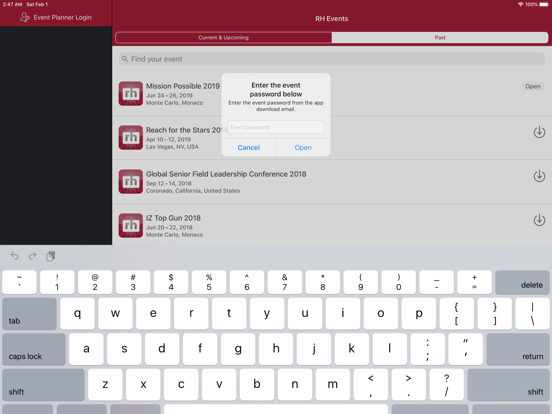
Task: Tap the comma and less-than key
Action: [x=371, y=385]
